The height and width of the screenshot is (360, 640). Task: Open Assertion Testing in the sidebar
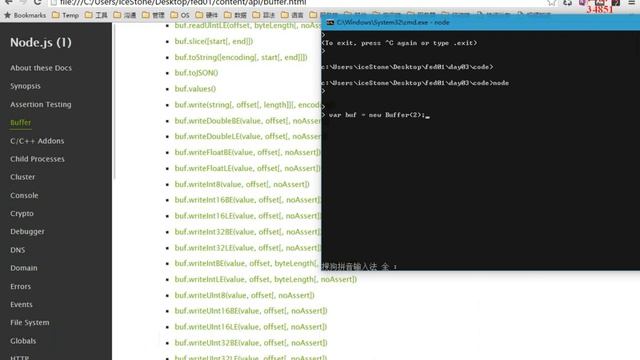click(x=41, y=104)
